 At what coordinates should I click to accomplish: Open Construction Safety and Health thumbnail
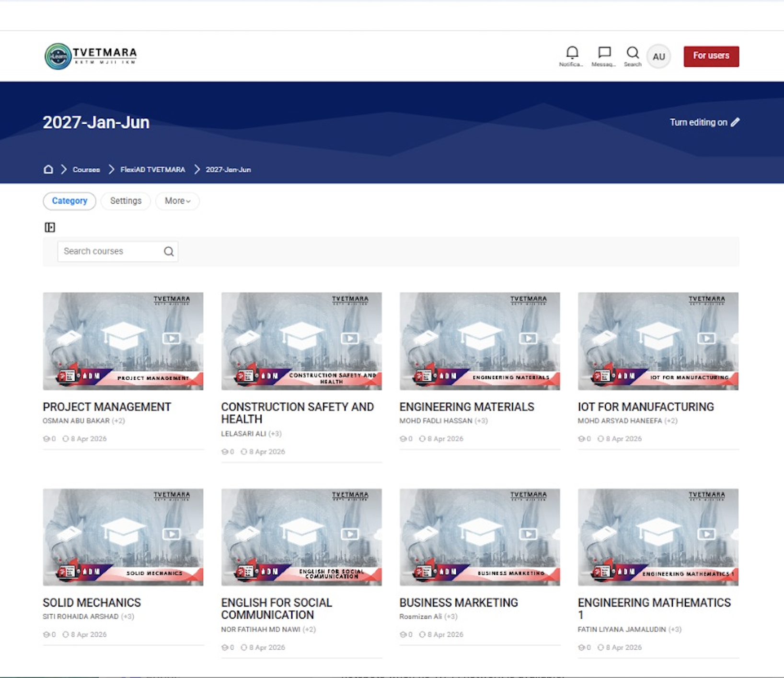point(301,341)
